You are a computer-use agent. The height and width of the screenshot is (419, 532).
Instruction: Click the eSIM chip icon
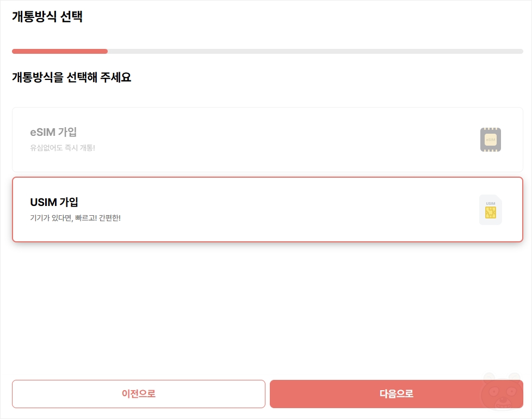[x=490, y=140]
